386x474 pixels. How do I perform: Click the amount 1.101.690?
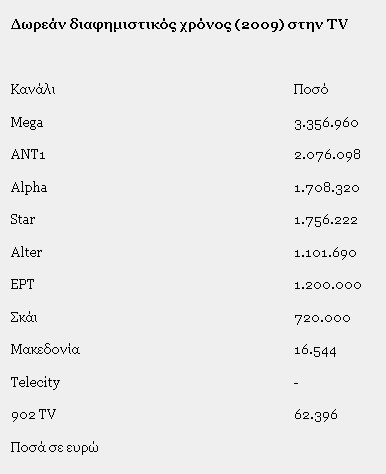[325, 253]
